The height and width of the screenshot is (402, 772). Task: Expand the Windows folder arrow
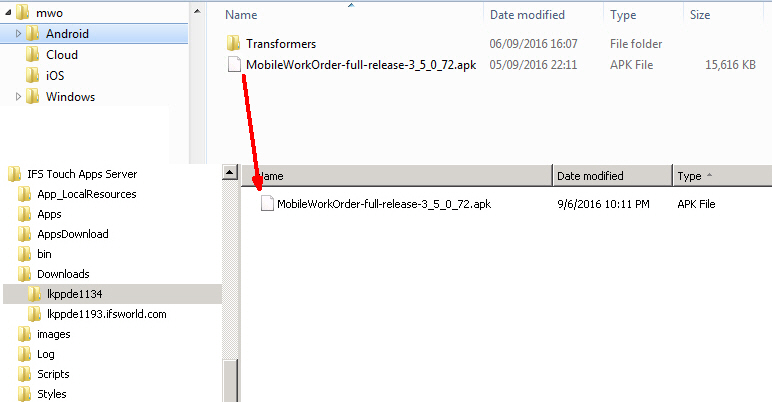point(18,97)
